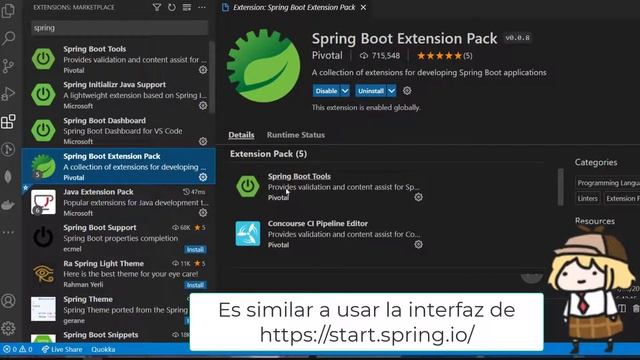640x360 pixels.
Task: Select Spring Boot Tools in marketplace list
Action: coord(118,59)
